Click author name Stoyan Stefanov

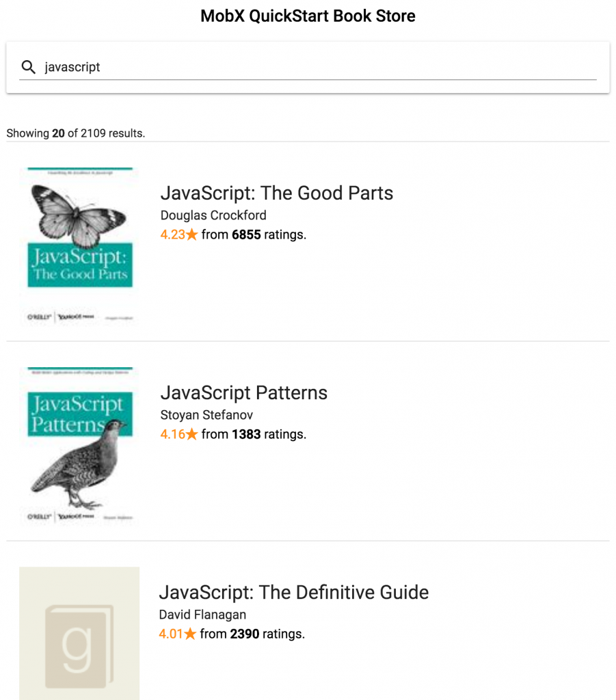click(206, 415)
